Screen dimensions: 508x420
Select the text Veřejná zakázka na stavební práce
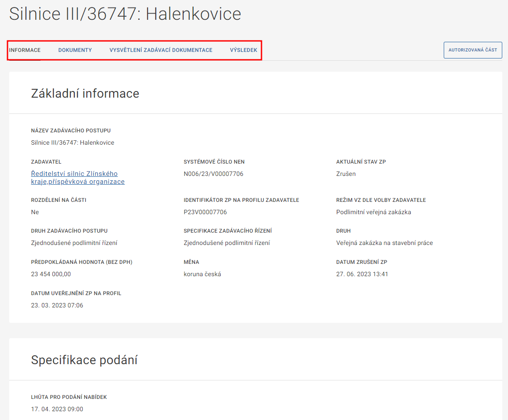pyautogui.click(x=384, y=243)
